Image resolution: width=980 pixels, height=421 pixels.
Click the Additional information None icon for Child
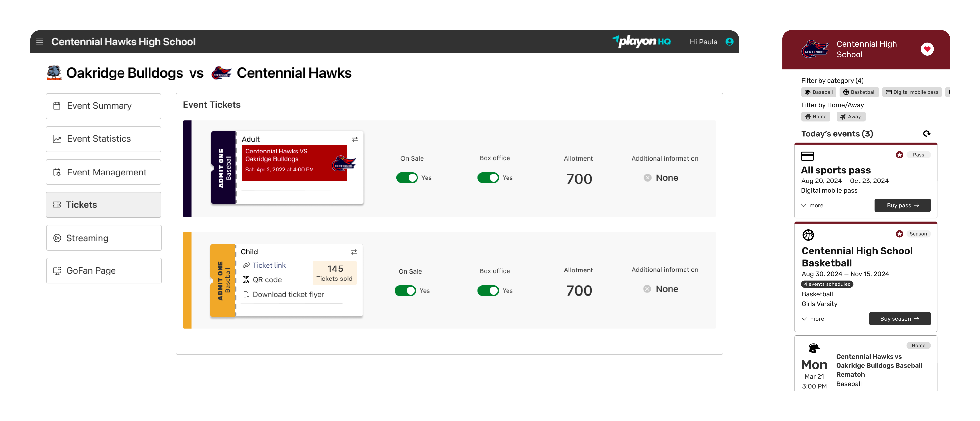(647, 289)
